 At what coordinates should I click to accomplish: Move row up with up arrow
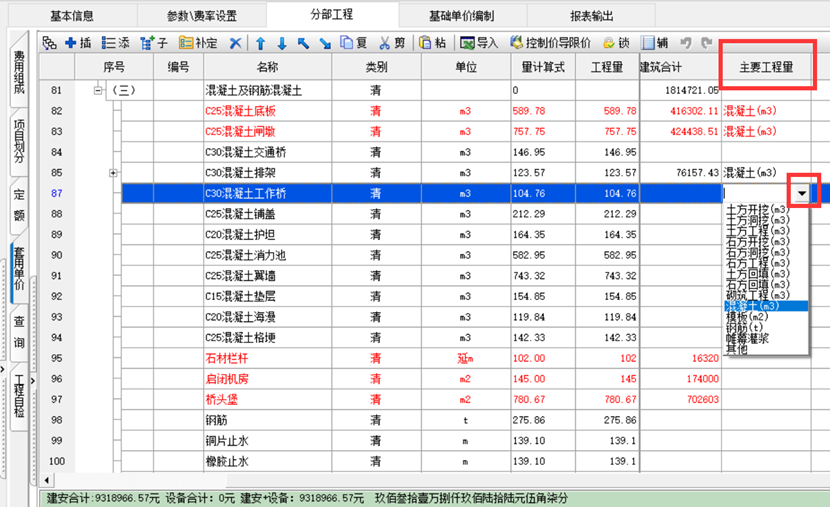[260, 43]
